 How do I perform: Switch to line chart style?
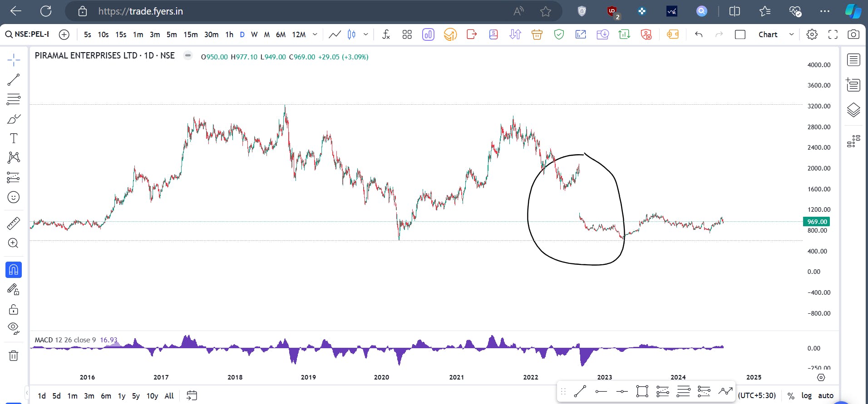click(335, 34)
